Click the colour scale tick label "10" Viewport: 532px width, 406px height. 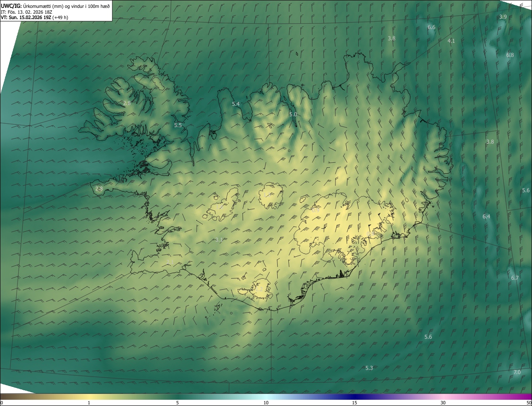pyautogui.click(x=266, y=403)
